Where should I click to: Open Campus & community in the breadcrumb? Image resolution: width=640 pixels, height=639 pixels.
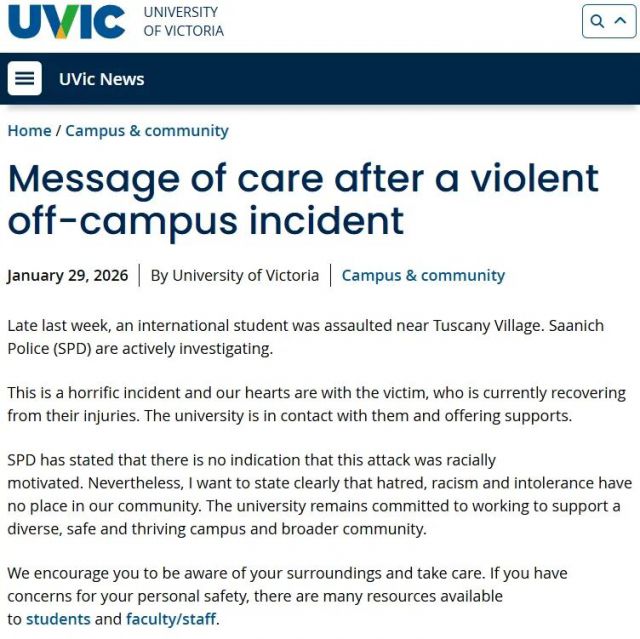pos(147,130)
